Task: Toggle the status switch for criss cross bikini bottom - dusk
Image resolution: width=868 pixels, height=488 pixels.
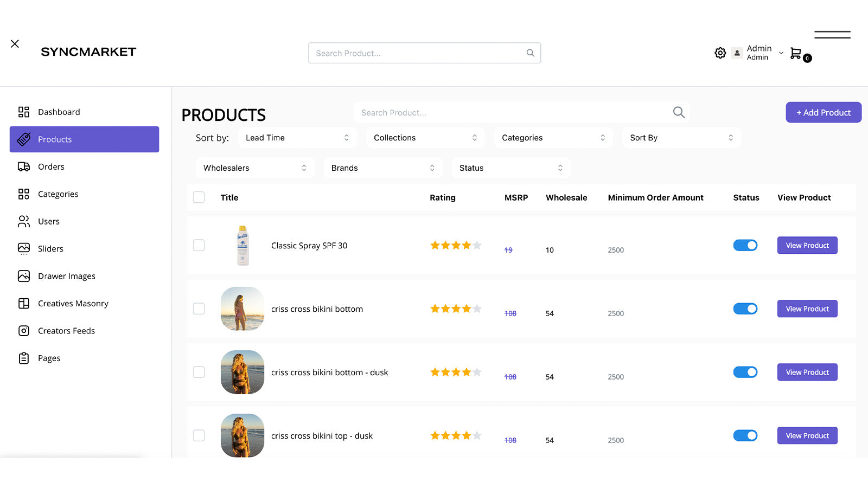Action: [x=745, y=372]
